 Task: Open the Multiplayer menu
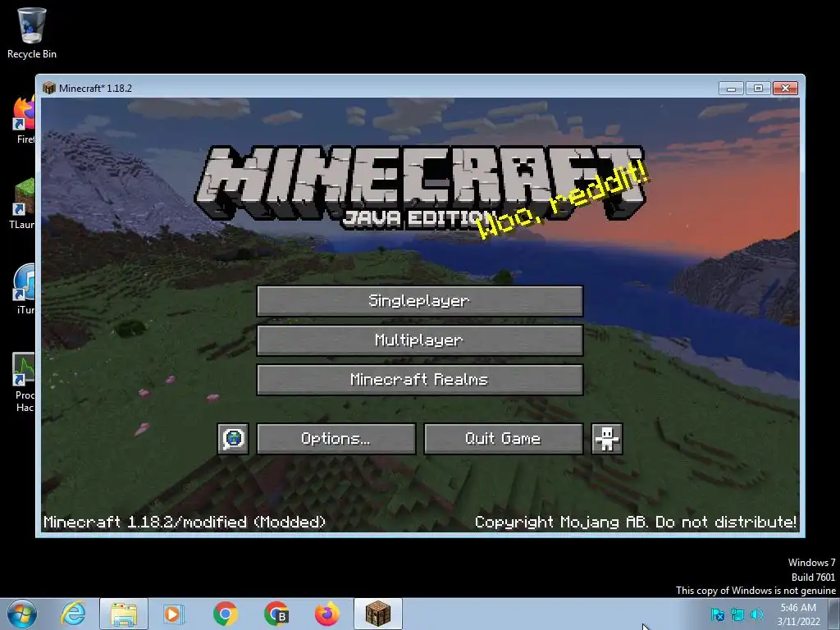pyautogui.click(x=419, y=340)
